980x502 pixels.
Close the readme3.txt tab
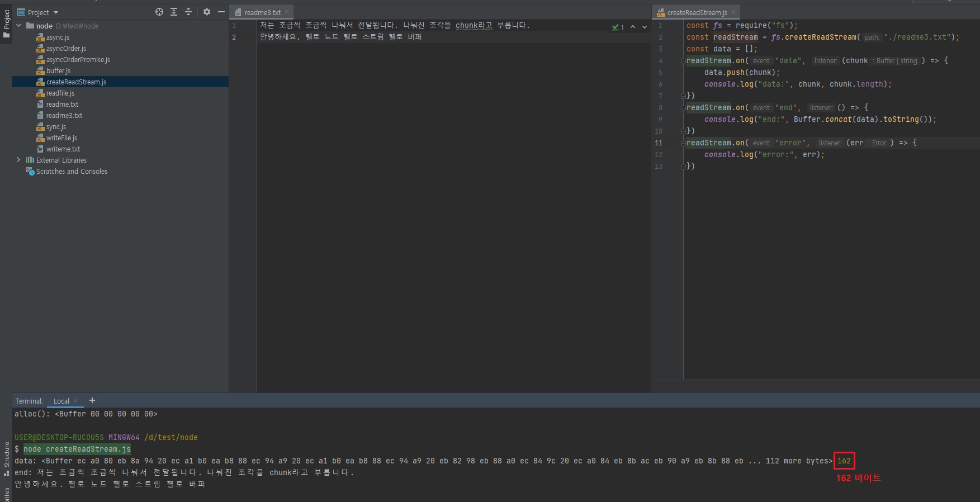click(x=287, y=12)
